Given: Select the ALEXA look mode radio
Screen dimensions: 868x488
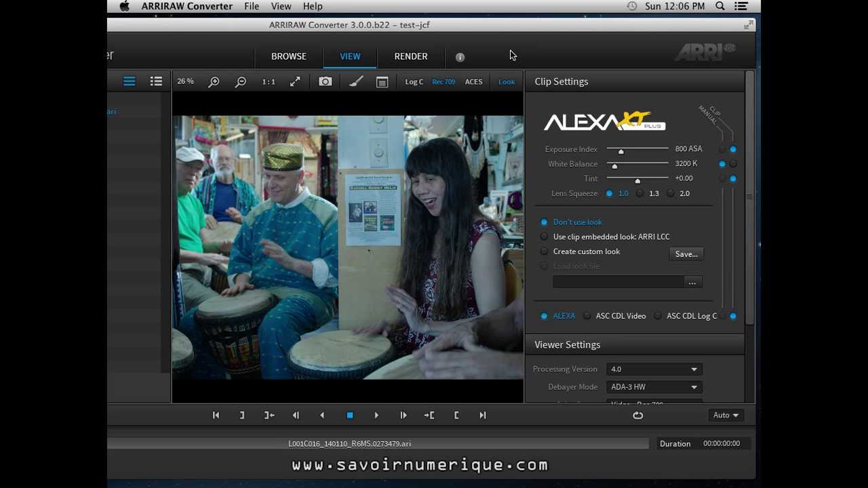Looking at the screenshot, I should (x=544, y=317).
